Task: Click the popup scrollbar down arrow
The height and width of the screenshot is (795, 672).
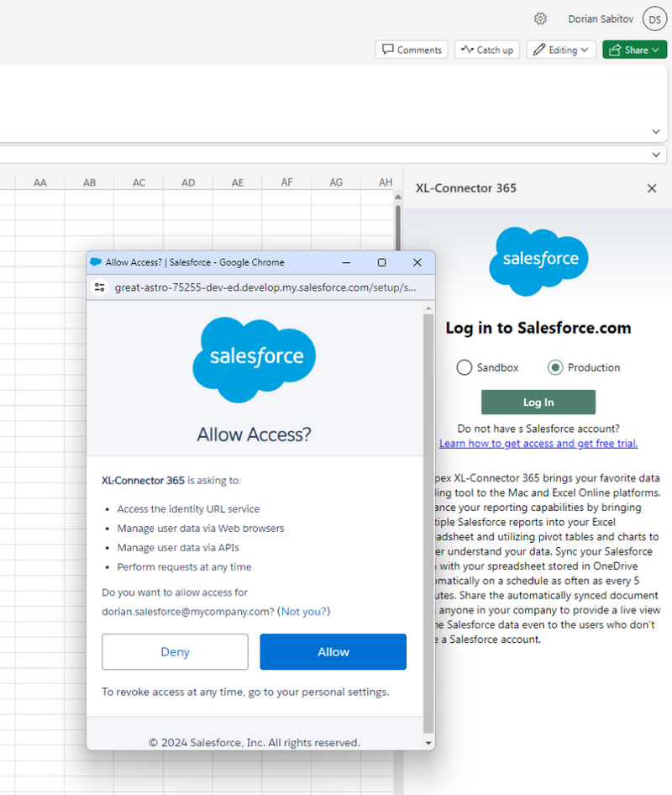Action: (x=428, y=743)
